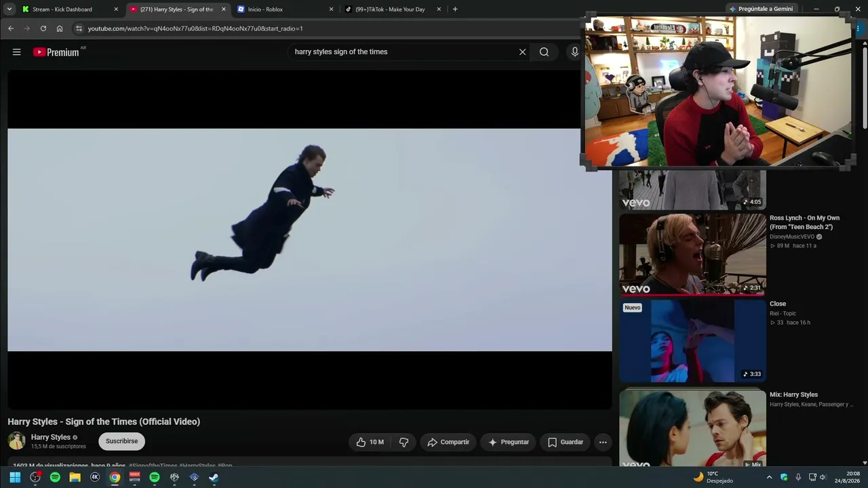
Task: Open the video titled Close
Action: pos(778,304)
